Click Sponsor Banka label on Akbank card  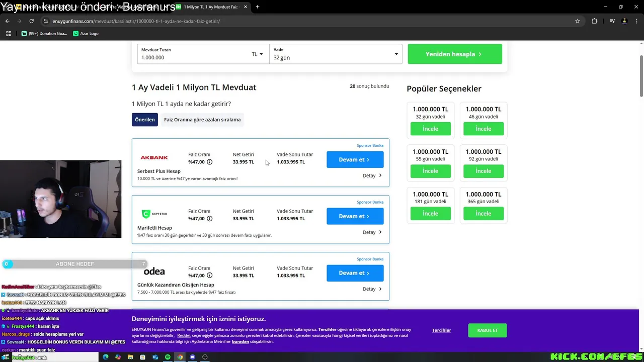tap(370, 145)
